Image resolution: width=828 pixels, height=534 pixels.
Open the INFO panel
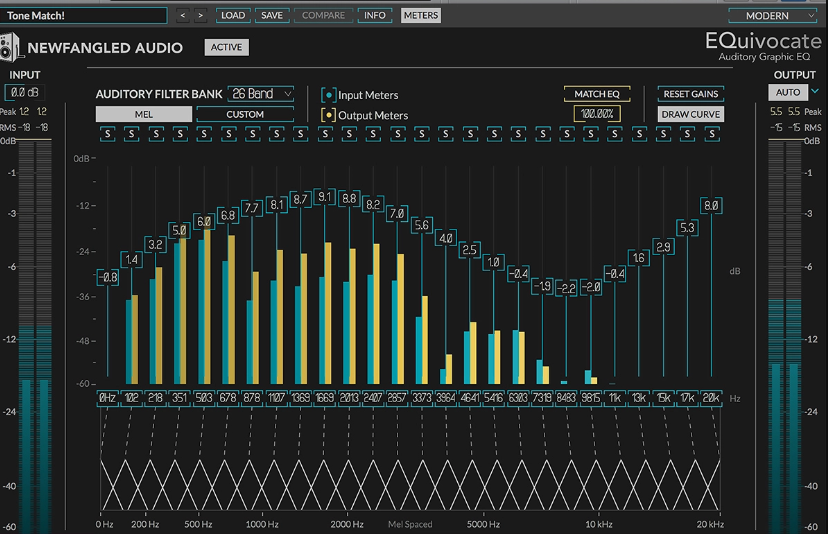(x=374, y=16)
